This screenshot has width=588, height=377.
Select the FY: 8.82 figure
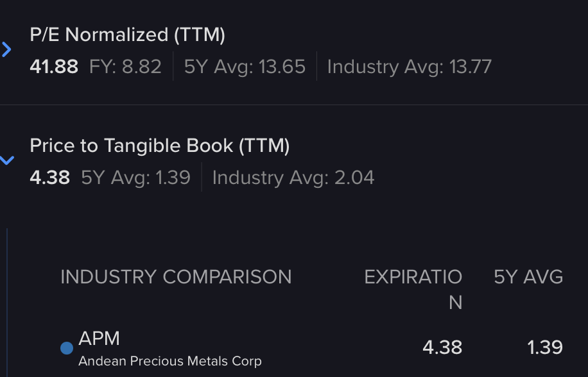pyautogui.click(x=125, y=67)
